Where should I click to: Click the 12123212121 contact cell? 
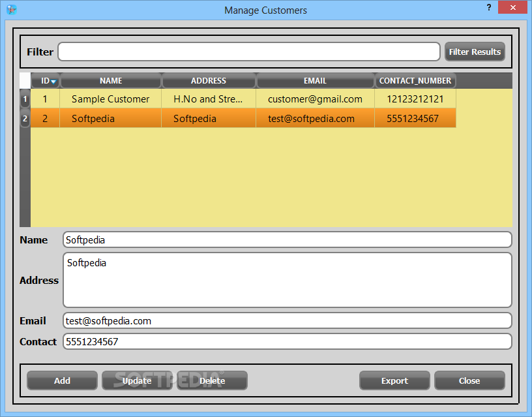click(x=415, y=99)
